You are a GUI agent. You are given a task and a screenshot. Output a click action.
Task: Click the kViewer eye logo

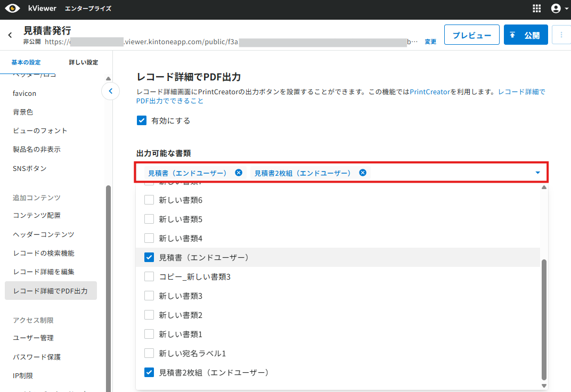pyautogui.click(x=12, y=9)
